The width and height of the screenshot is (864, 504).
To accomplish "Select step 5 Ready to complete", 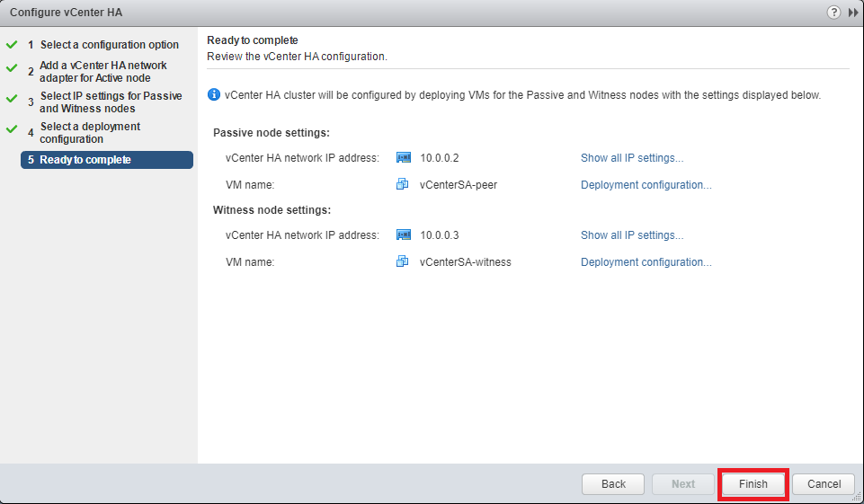I will 107,160.
